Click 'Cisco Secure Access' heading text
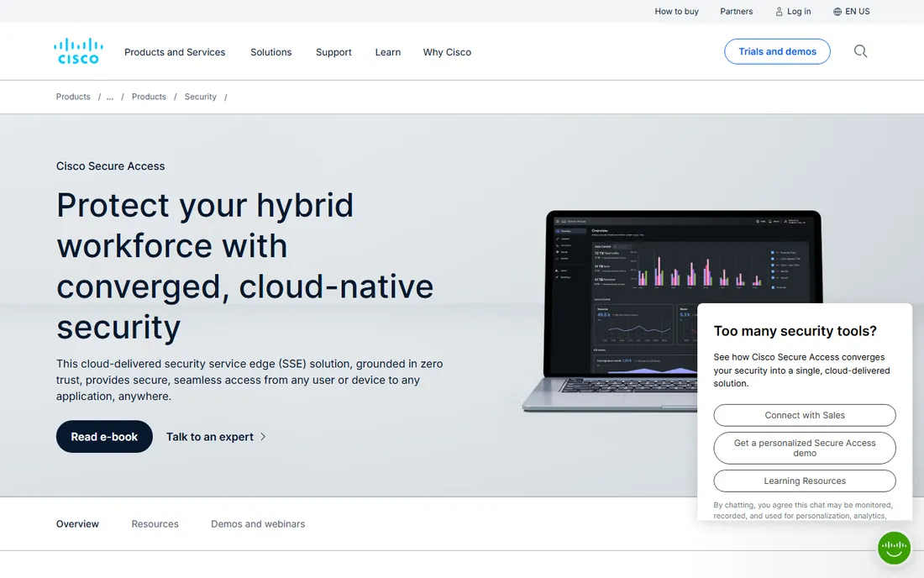Viewport: 924px width, 578px height. click(110, 166)
